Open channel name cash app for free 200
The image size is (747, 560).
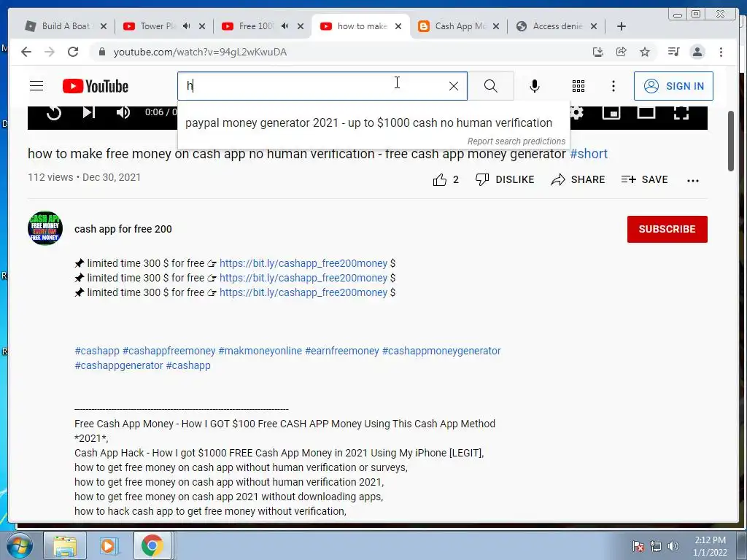coord(123,229)
